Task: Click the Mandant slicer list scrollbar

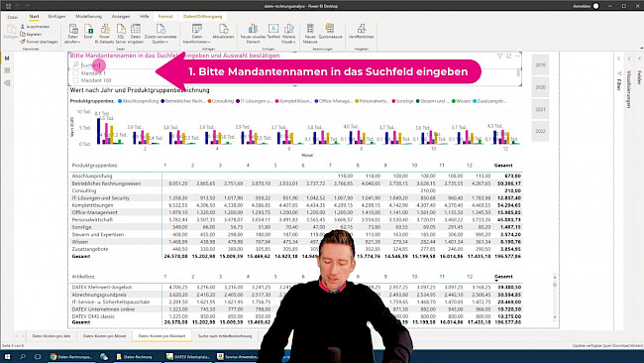Action: [x=518, y=73]
